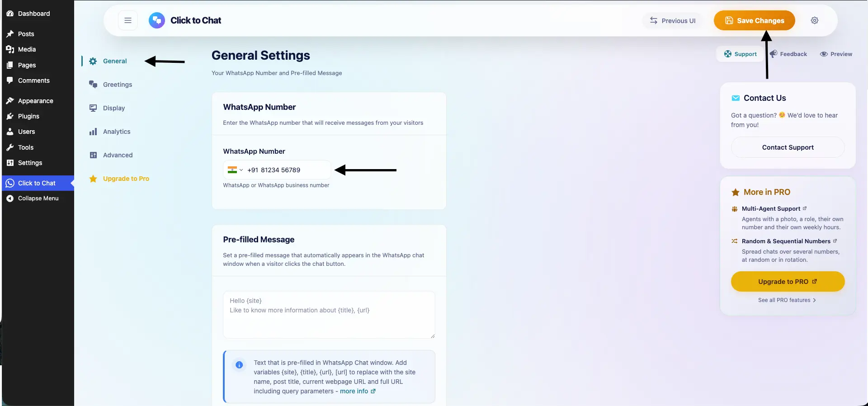Open the Feedback link
The height and width of the screenshot is (406, 868).
(x=788, y=54)
